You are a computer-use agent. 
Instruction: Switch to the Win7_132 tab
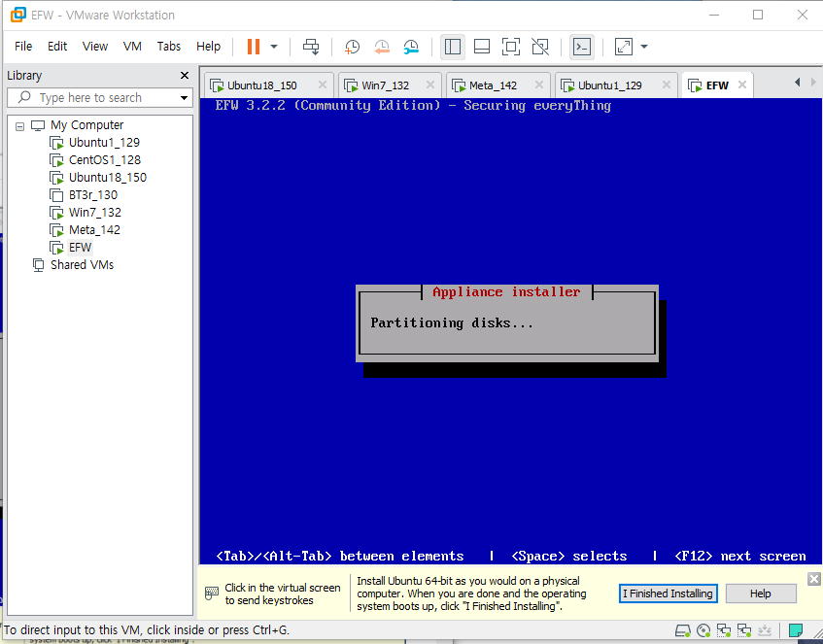click(x=385, y=85)
